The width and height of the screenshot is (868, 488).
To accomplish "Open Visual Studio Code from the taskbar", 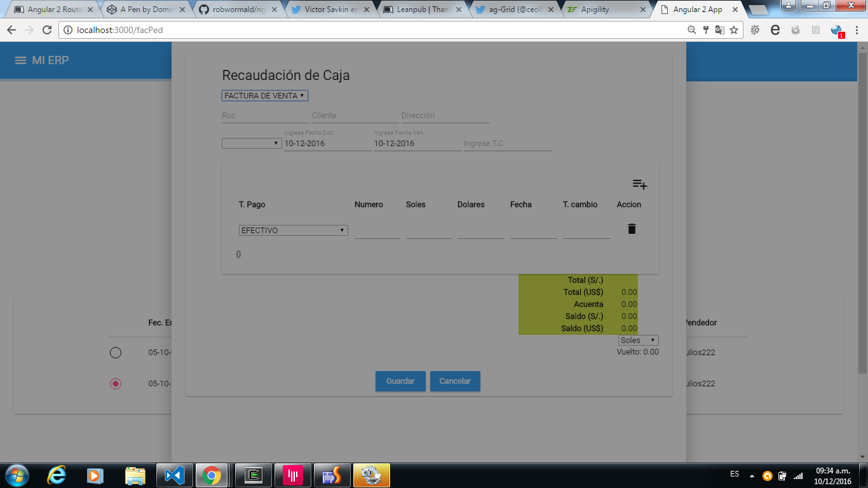I will [x=173, y=475].
